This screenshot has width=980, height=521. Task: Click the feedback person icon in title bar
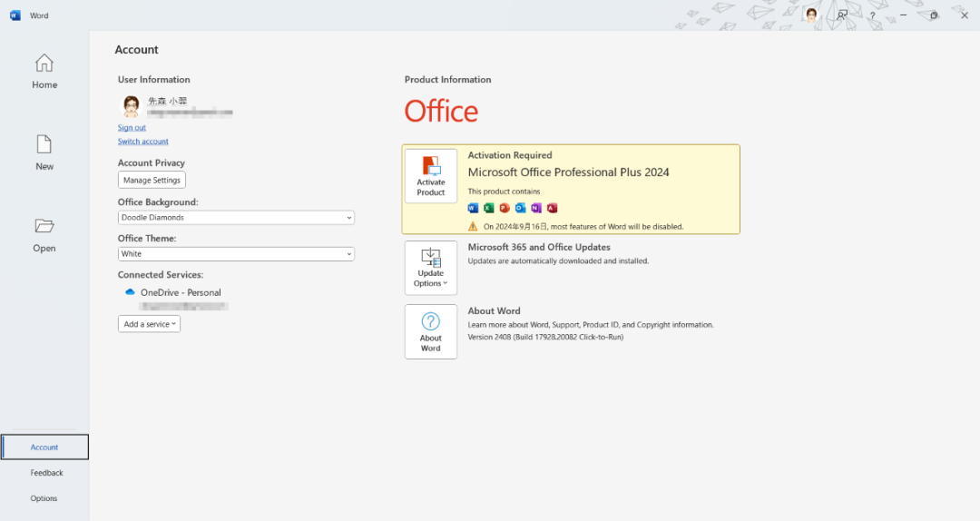pyautogui.click(x=842, y=15)
